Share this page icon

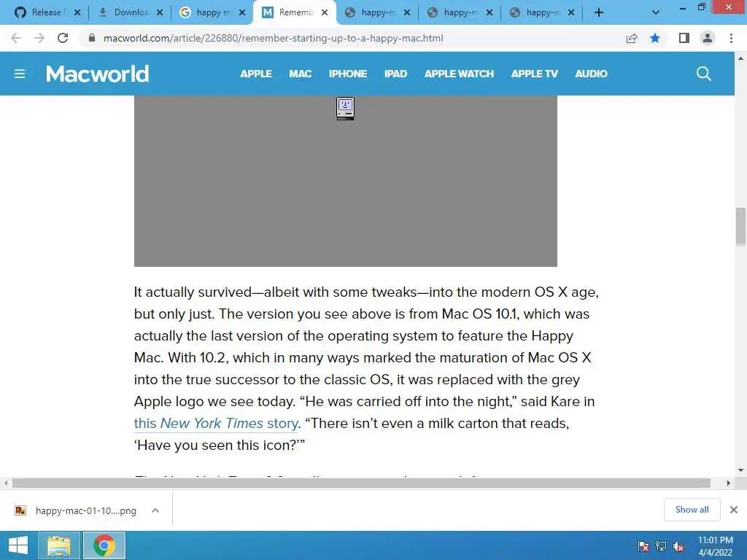pos(632,38)
